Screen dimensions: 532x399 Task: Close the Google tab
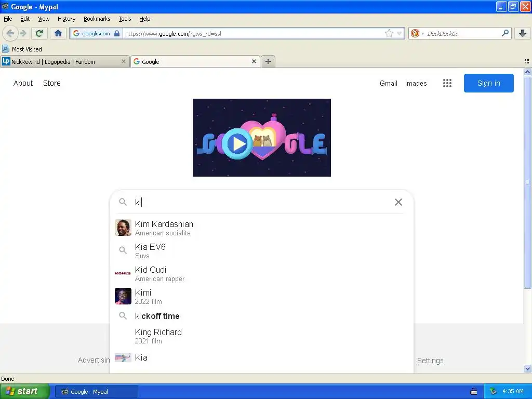[254, 61]
